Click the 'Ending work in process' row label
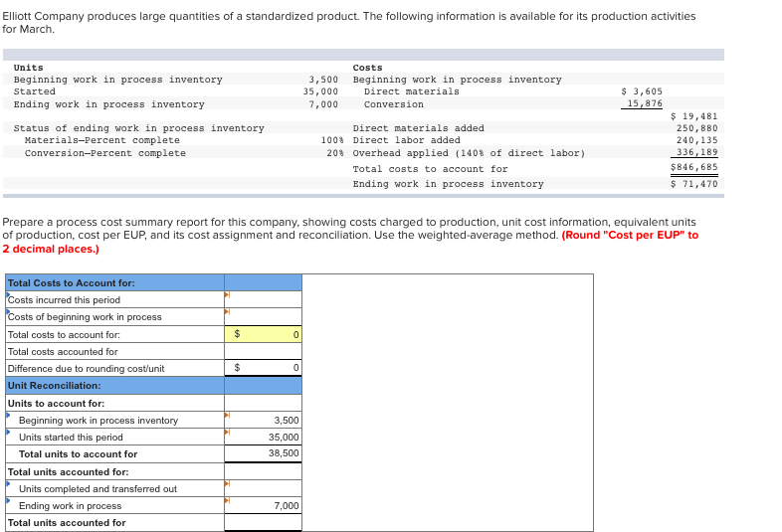Screen dimensions: 782x532 (71, 506)
